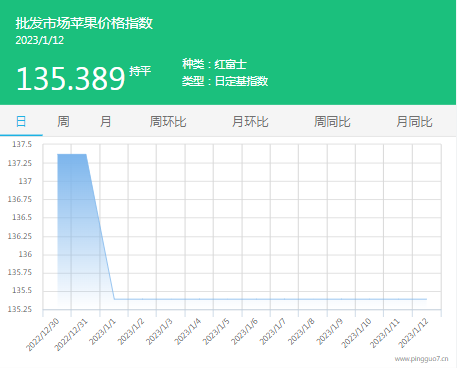Image resolution: width=457 pixels, height=368 pixels.
Task: Click the x-axis label 2023/1/5
Action: point(216,331)
